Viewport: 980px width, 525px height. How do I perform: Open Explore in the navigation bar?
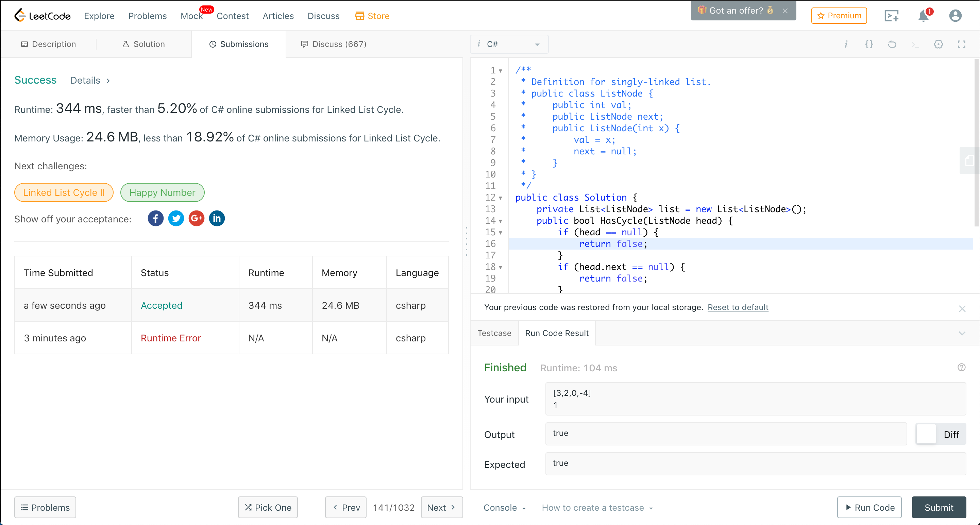(99, 16)
